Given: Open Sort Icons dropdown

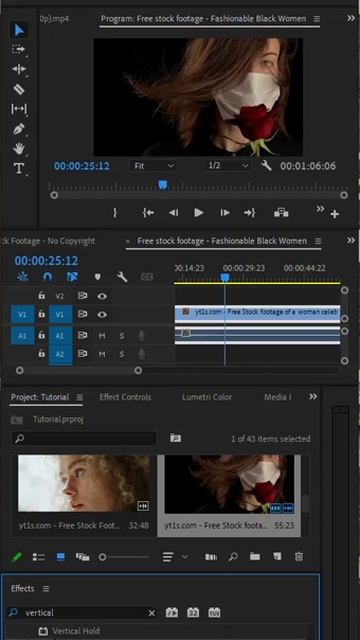Looking at the screenshot, I should [175, 557].
